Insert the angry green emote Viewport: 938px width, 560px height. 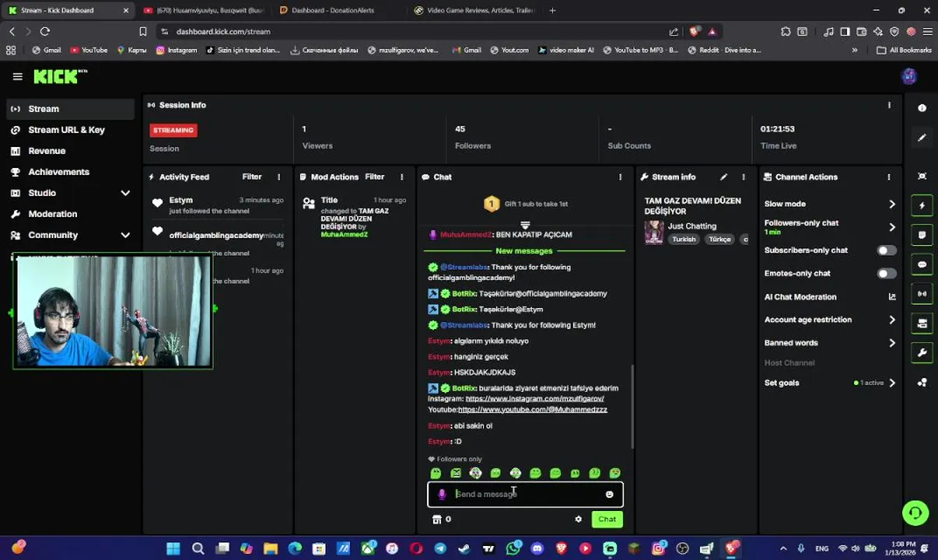pyautogui.click(x=456, y=473)
